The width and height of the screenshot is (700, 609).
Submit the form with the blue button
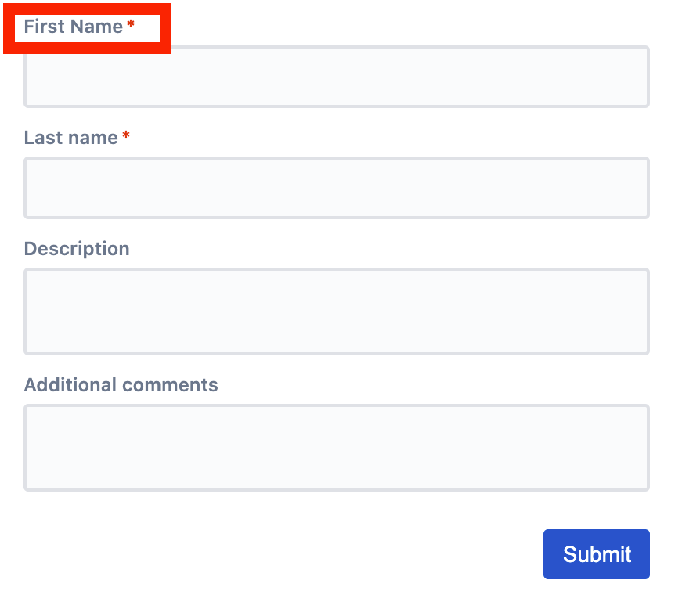tap(597, 554)
